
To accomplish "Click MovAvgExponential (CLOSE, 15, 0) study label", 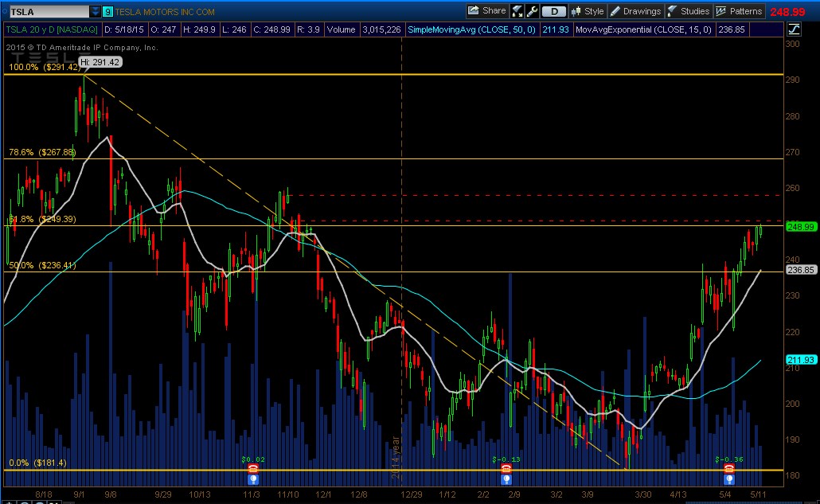I will click(x=643, y=29).
